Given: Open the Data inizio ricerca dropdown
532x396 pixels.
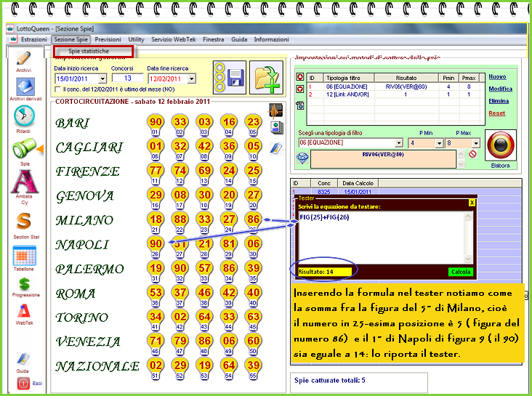Looking at the screenshot, I should (102, 78).
